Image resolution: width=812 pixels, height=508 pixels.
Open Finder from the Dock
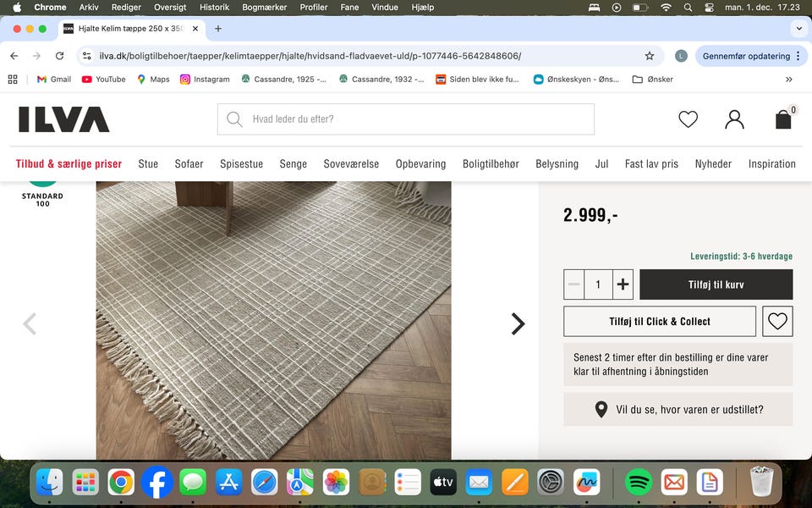click(x=50, y=482)
